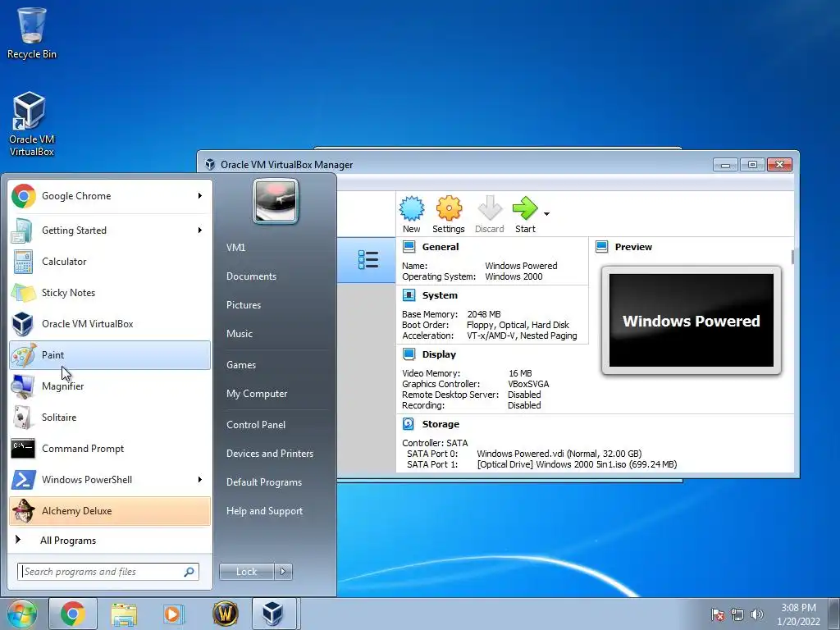
Task: Open Chrome from the taskbar
Action: (73, 614)
